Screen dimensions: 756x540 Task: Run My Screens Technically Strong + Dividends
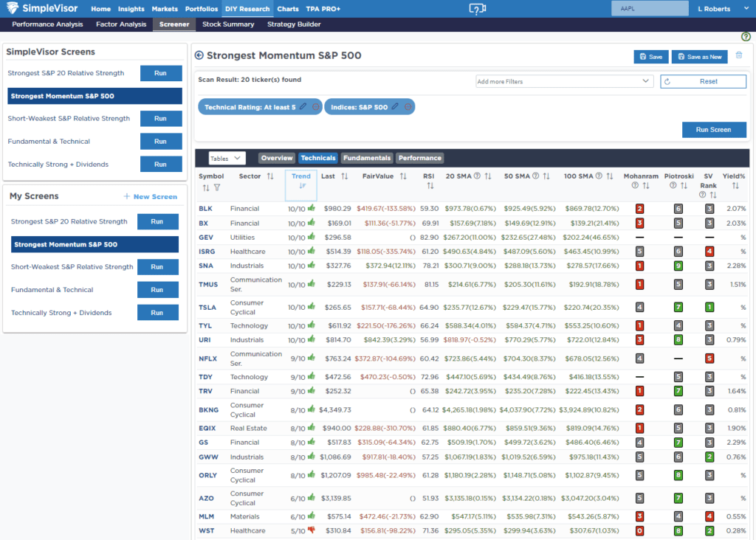click(157, 313)
